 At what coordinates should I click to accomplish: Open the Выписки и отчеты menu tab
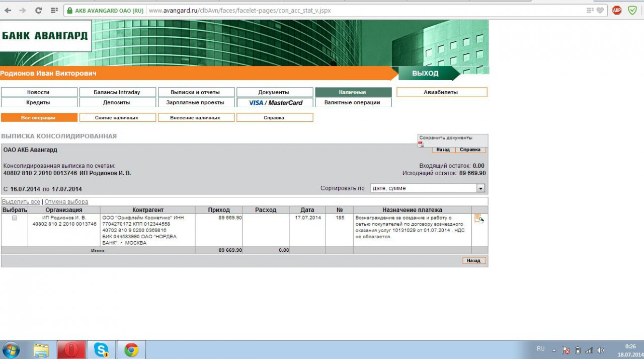click(x=195, y=92)
